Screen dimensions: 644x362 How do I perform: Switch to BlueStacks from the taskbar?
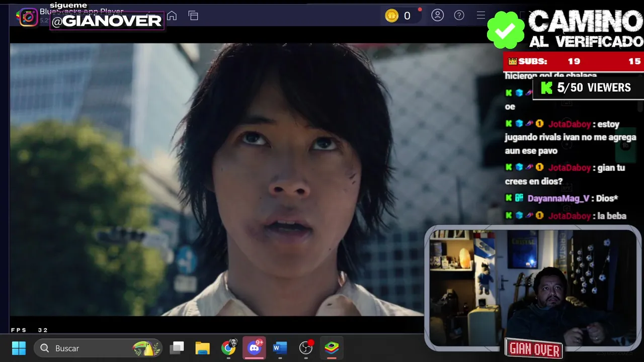pyautogui.click(x=332, y=348)
